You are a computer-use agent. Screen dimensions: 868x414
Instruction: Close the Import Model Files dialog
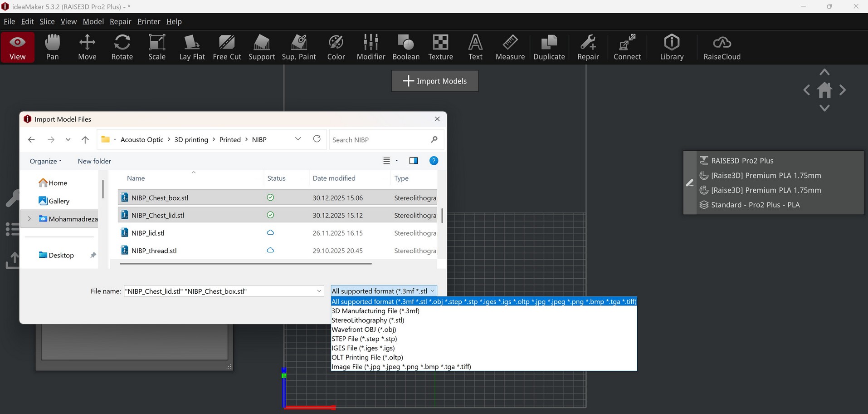(437, 119)
